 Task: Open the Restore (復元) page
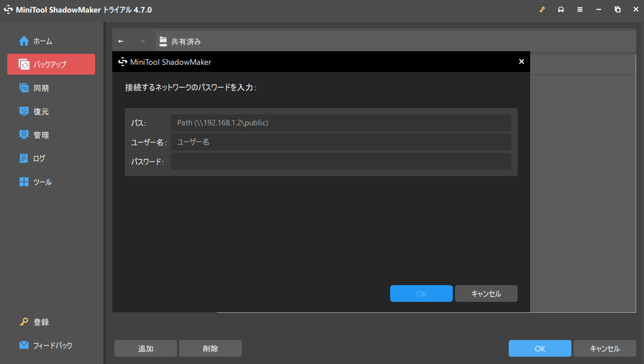[51, 111]
